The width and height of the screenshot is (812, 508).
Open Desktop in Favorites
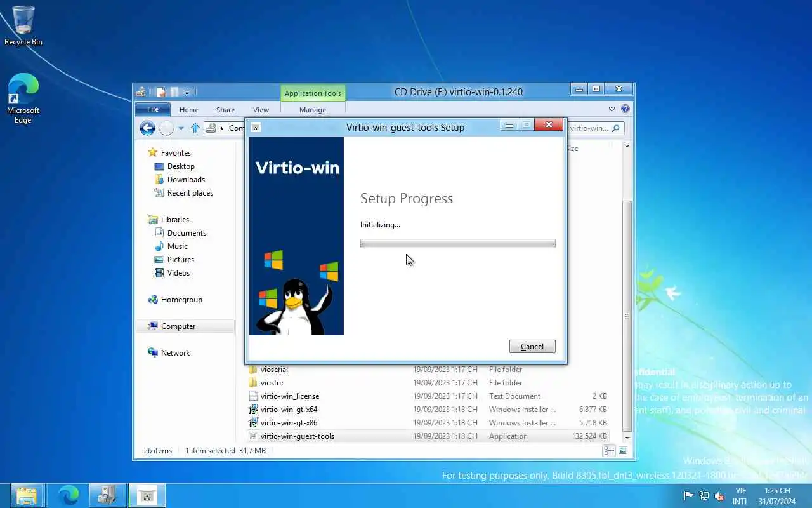[x=181, y=166]
